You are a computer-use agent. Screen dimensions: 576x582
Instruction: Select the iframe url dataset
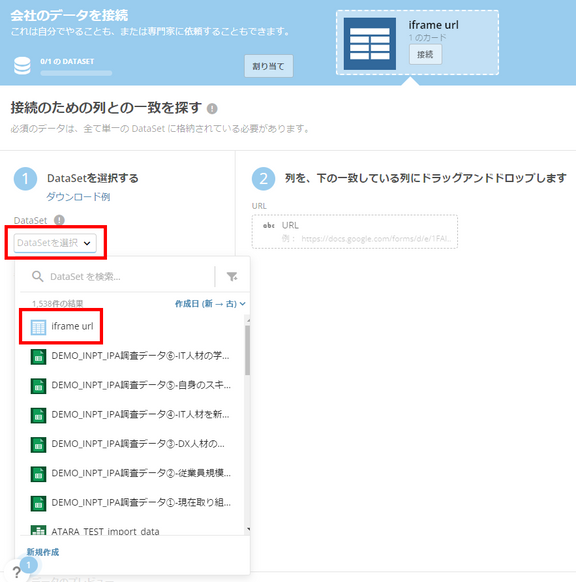132,327
